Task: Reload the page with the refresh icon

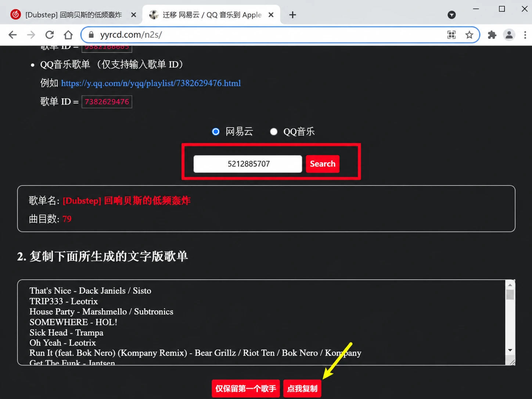Action: point(50,35)
